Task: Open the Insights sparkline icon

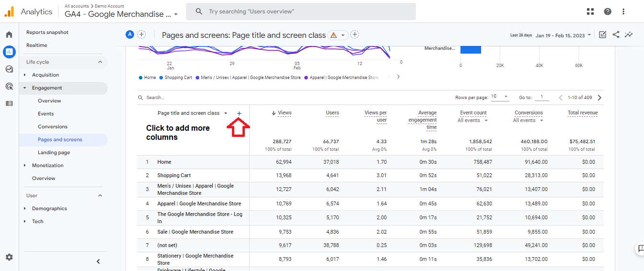Action: click(x=629, y=34)
